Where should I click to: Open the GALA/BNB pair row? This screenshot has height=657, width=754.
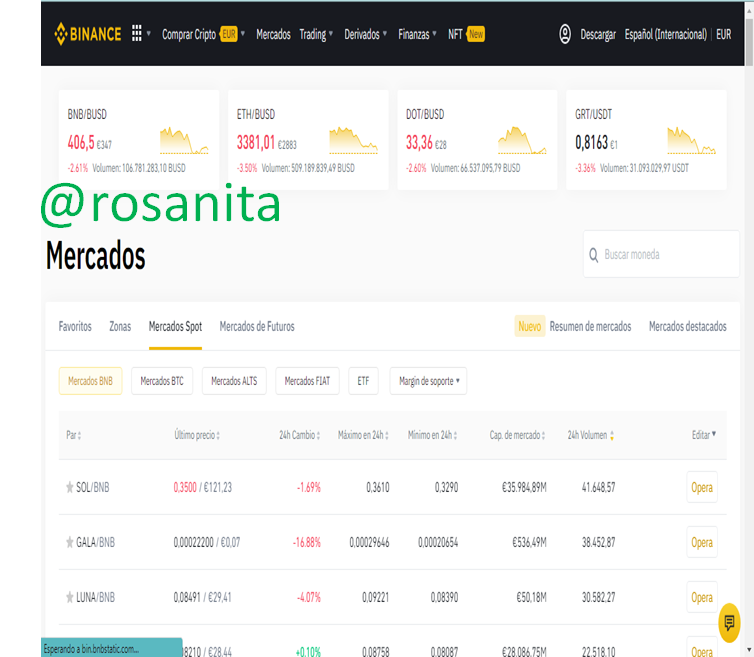click(x=392, y=543)
